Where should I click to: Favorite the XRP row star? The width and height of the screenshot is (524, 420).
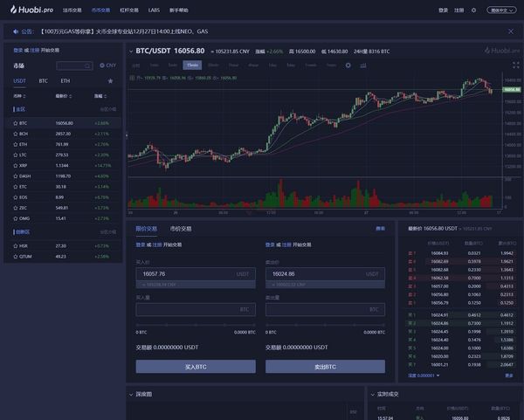coord(16,166)
